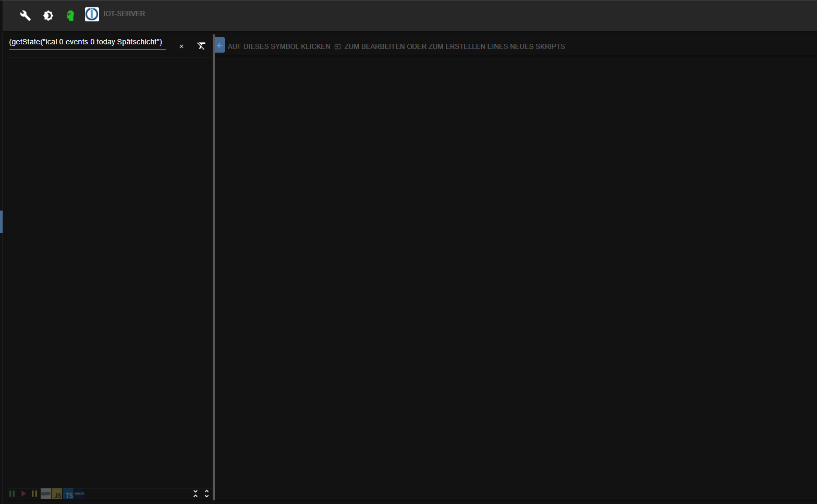Filter by Rules script type
This screenshot has width=817, height=504.
click(x=80, y=494)
